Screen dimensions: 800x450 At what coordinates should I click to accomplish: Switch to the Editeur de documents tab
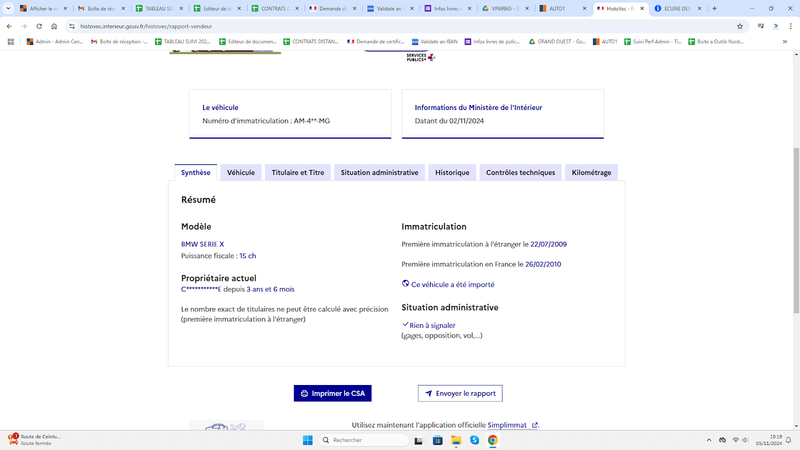215,8
